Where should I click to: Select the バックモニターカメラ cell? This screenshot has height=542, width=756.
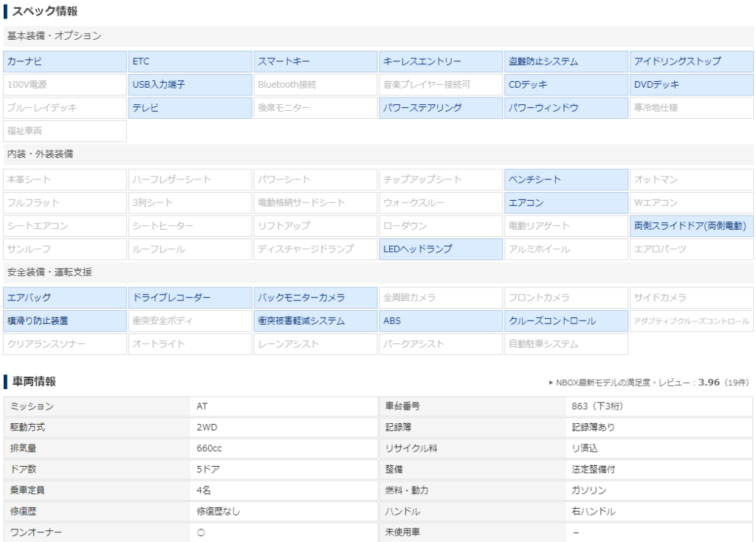click(315, 298)
